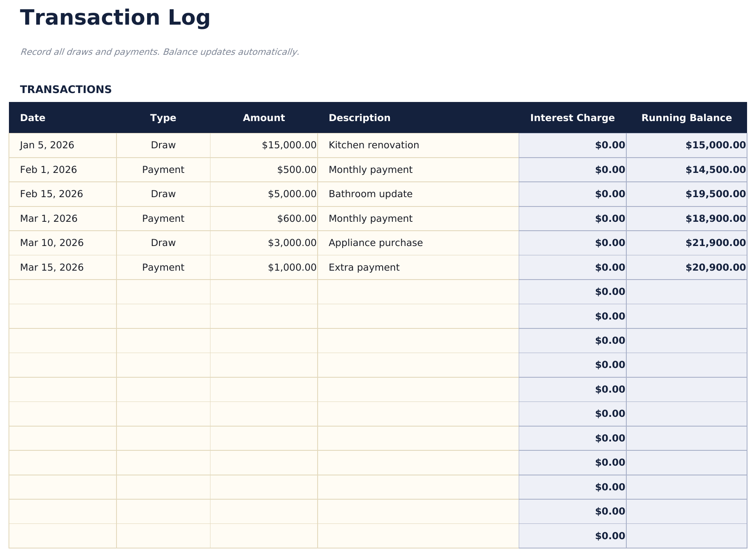Screen dimensions: 756x557
Task: Select the Appliance purchase amount of $3,000.00
Action: (292, 243)
